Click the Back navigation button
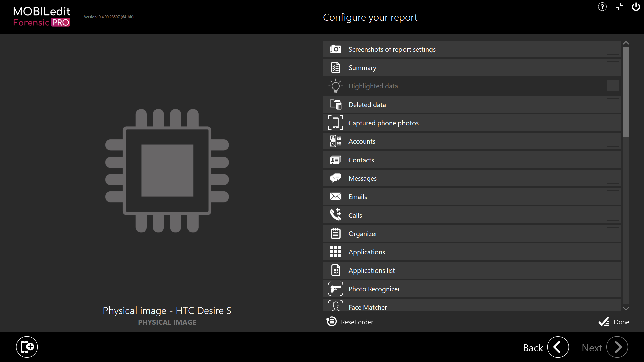The image size is (644, 362). coord(556,347)
